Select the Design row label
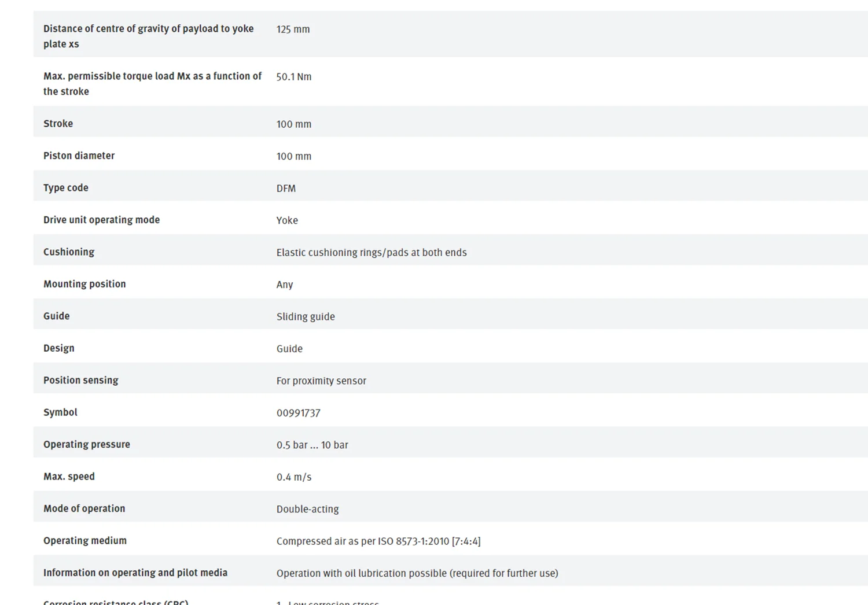This screenshot has width=868, height=605. pyautogui.click(x=58, y=348)
